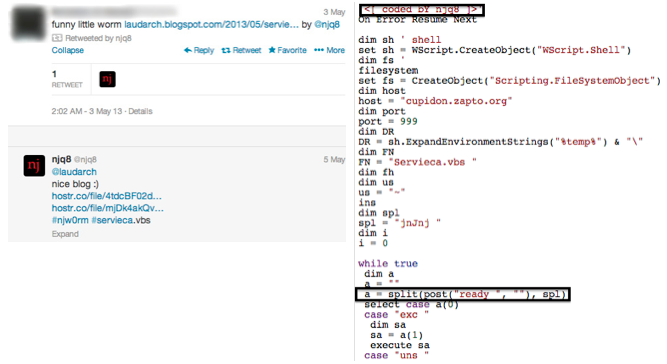This screenshot has height=364, width=667.
Task: Select the 'On Error Resume Next' line
Action: (417, 20)
